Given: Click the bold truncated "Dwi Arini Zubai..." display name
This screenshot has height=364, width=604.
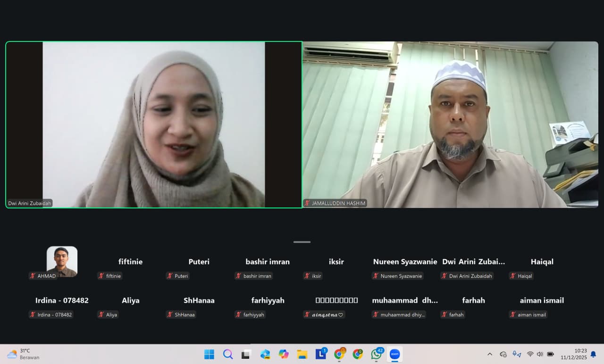Looking at the screenshot, I should 473,262.
